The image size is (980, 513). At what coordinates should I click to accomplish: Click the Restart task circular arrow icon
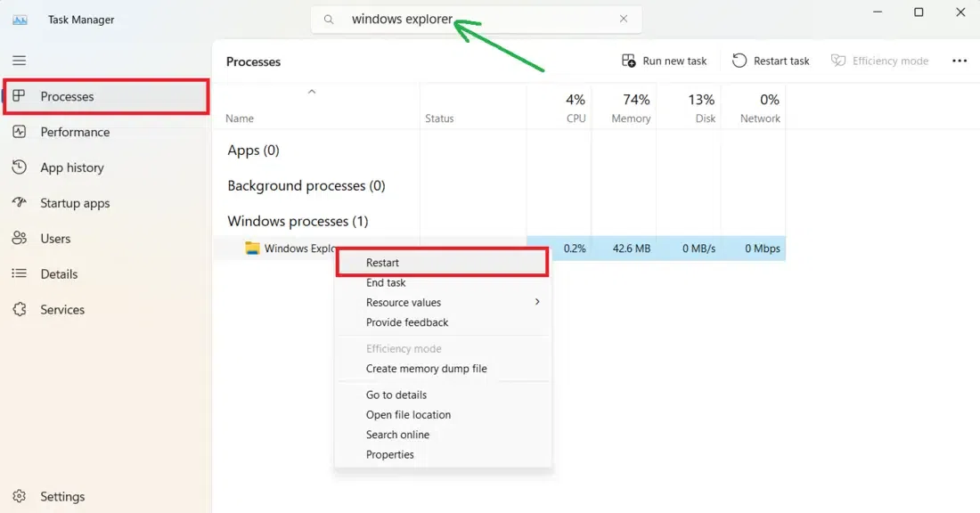pyautogui.click(x=739, y=61)
